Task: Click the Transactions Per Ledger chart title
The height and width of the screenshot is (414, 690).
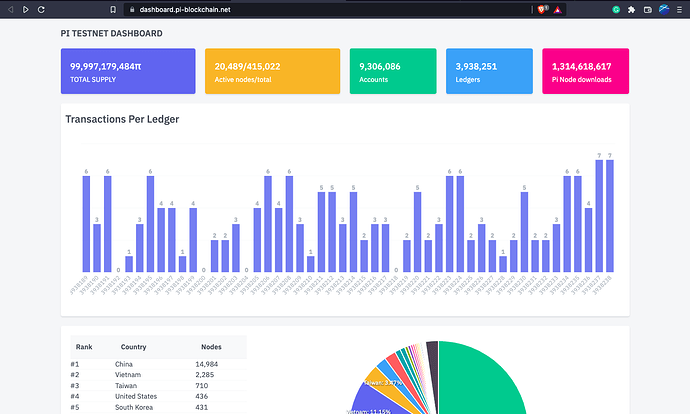Action: 122,119
